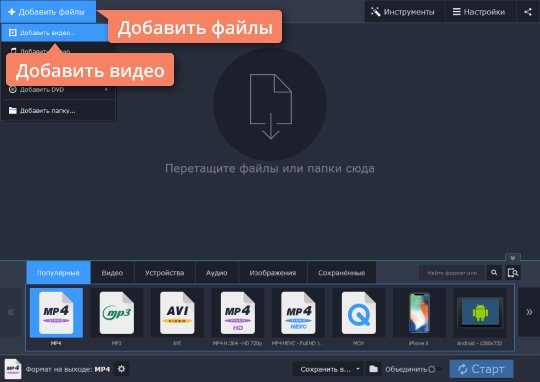Choose Добавить видео... from the menu
Screen dimensions: 540x382
click(55, 33)
